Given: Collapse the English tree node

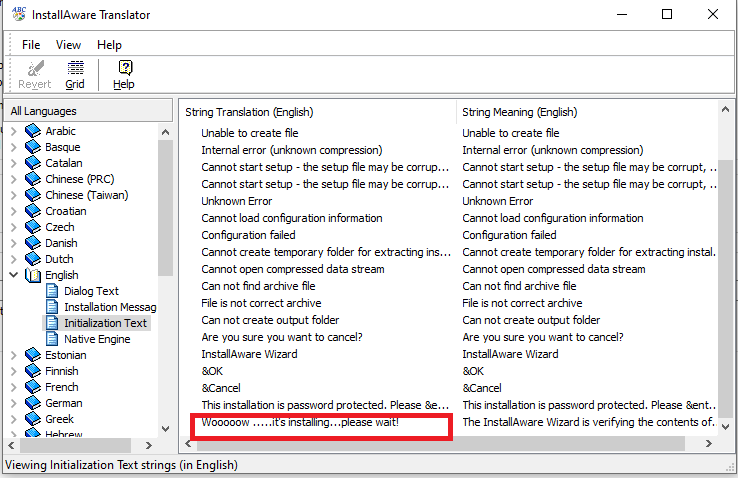Looking at the screenshot, I should tap(14, 275).
